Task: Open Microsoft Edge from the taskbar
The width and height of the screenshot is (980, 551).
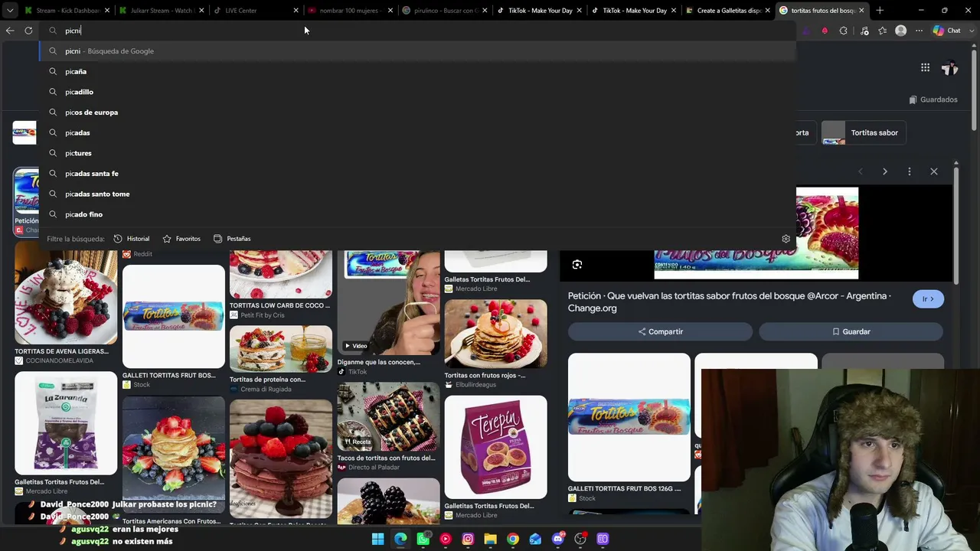Action: [x=400, y=539]
